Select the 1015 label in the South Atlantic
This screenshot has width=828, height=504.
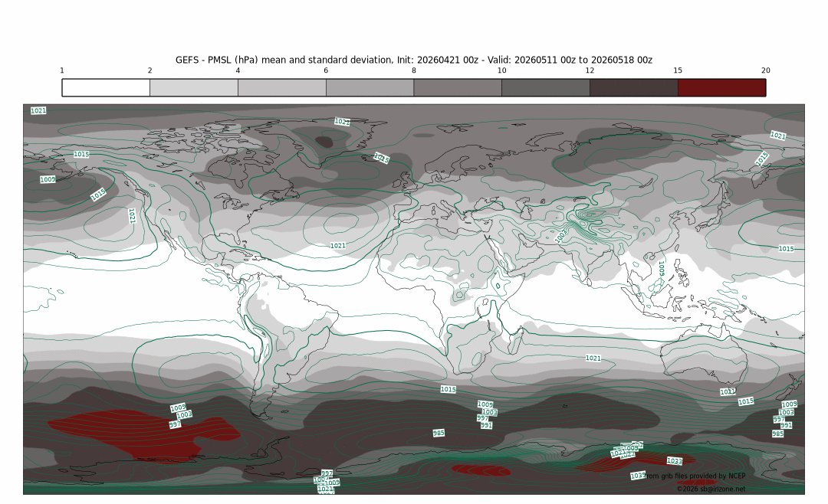point(449,389)
